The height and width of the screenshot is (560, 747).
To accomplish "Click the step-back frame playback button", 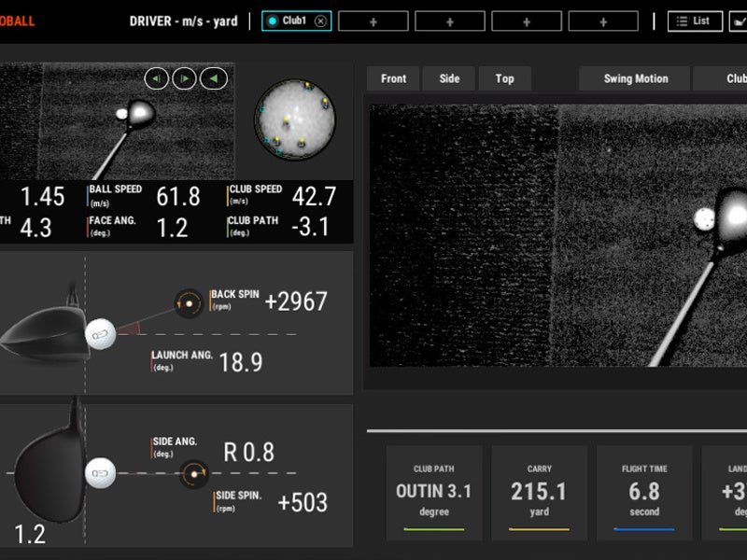I will [x=156, y=79].
